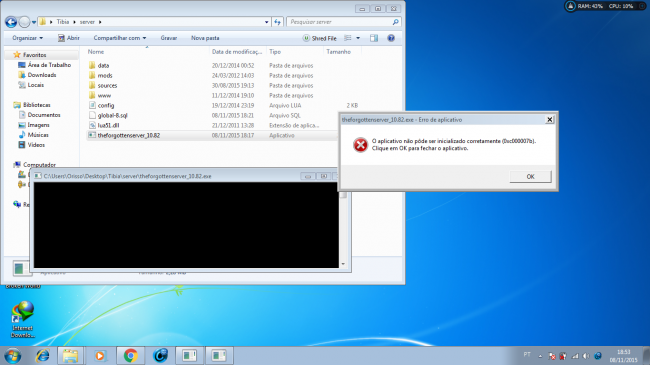This screenshot has width=650, height=365.
Task: Sort by Nome column header
Action: [x=96, y=52]
